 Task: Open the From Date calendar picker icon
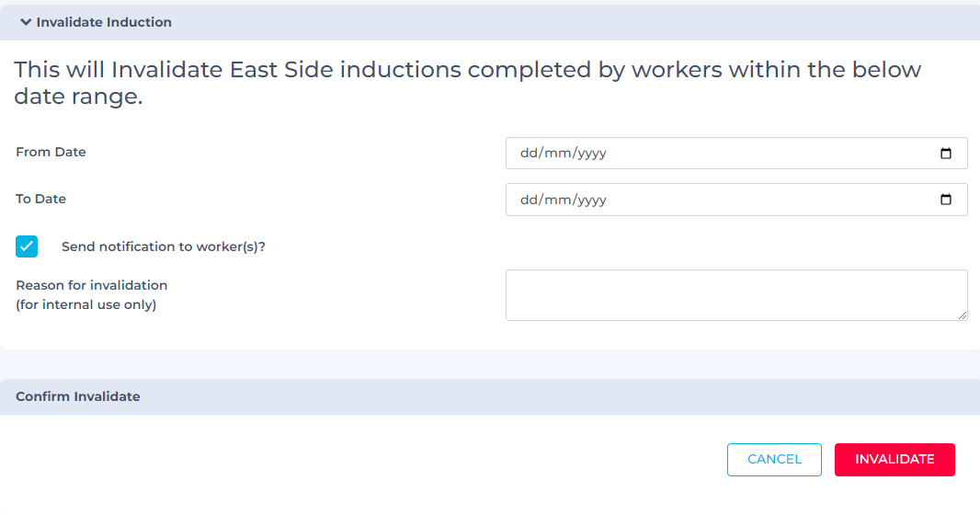click(x=946, y=154)
